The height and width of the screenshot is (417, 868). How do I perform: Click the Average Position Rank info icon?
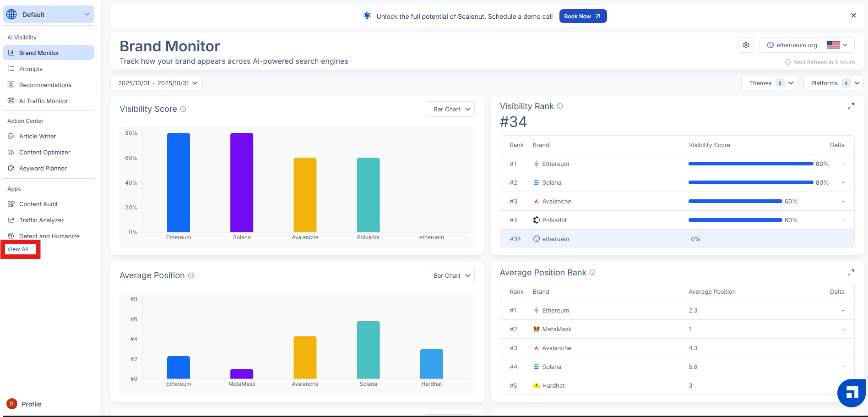click(592, 273)
